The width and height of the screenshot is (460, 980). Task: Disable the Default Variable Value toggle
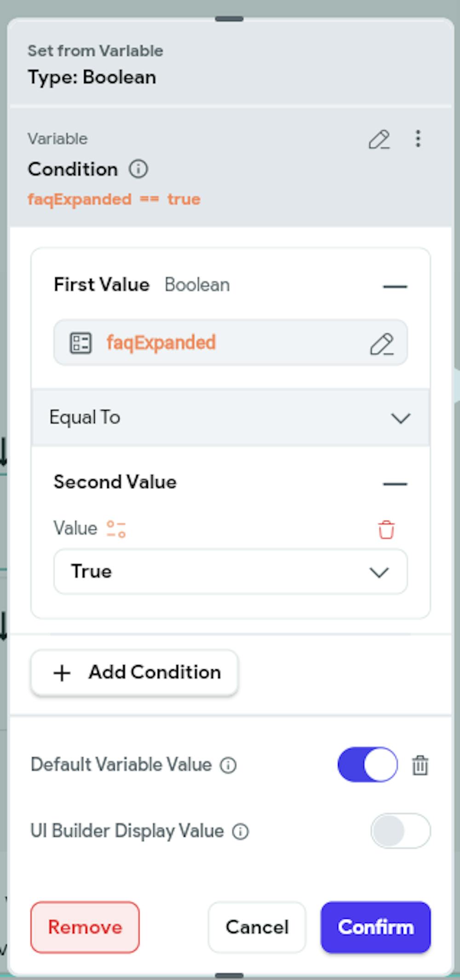pyautogui.click(x=368, y=764)
